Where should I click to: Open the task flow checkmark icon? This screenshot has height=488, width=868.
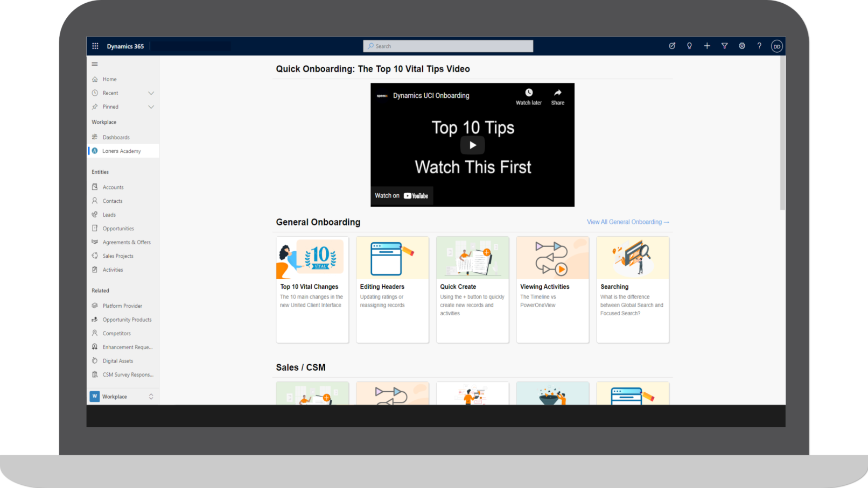click(x=672, y=46)
